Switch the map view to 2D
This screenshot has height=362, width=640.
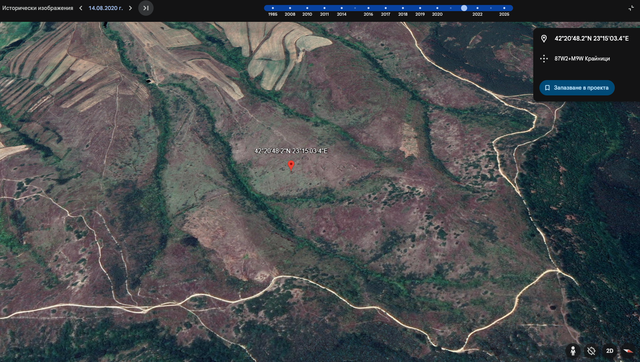(x=609, y=351)
